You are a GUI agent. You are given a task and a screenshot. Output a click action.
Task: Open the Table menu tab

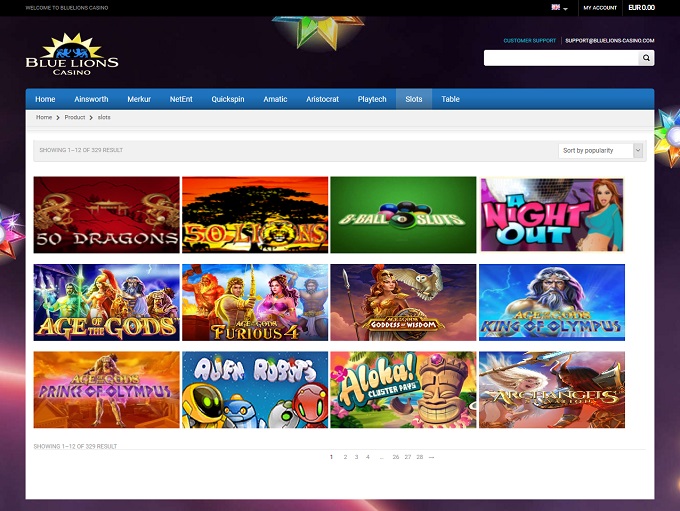pos(450,99)
